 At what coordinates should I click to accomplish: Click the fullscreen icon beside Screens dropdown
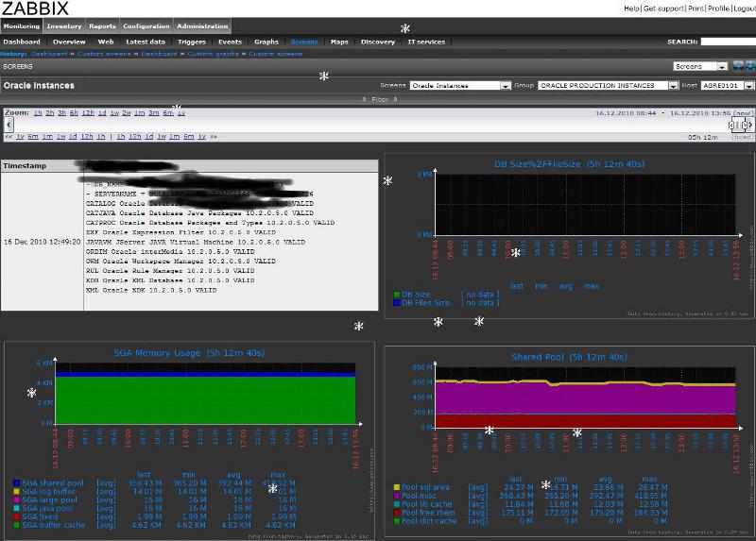(x=749, y=67)
